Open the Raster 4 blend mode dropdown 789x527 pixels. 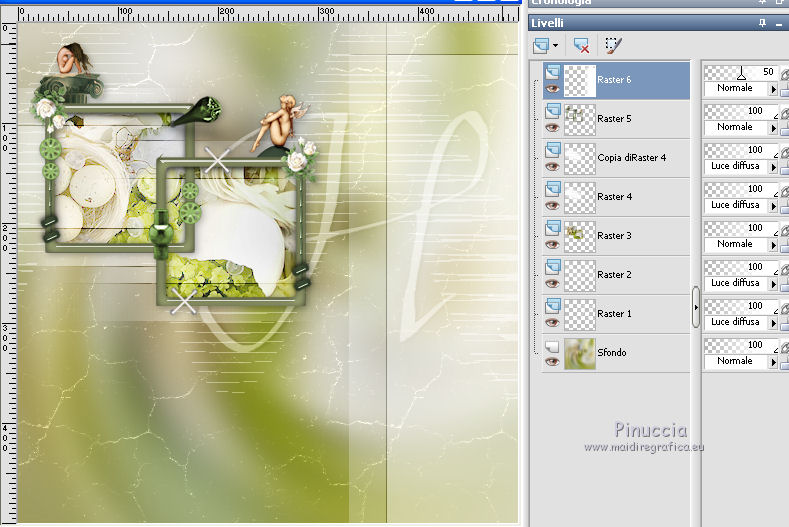point(773,206)
